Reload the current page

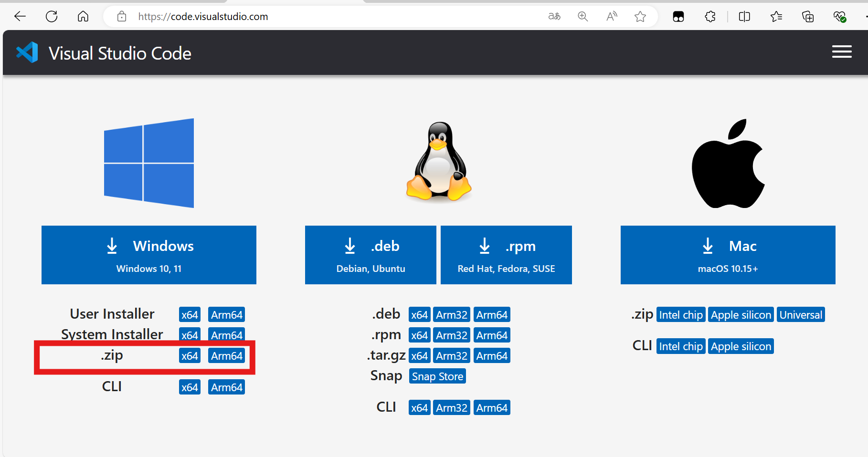(52, 17)
